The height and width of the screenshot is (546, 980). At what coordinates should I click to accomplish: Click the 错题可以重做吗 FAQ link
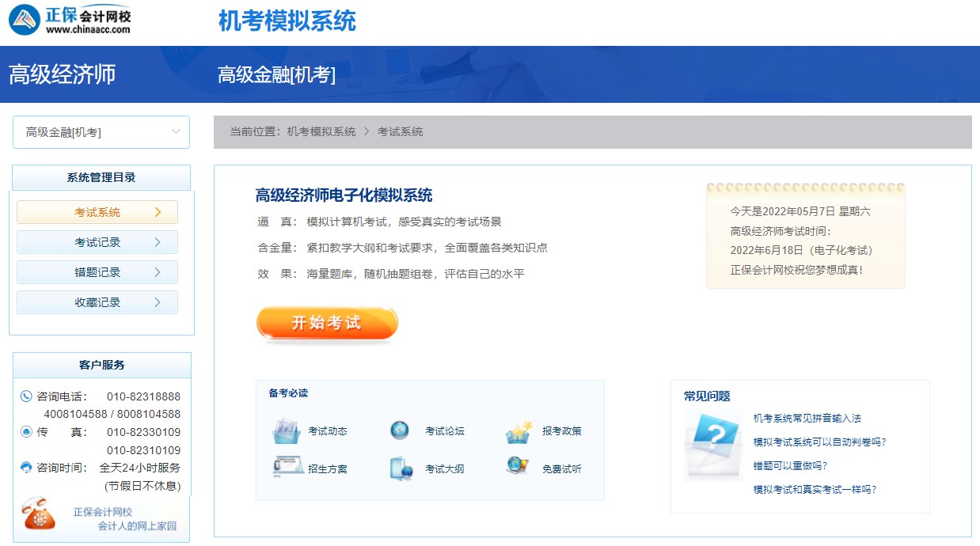tap(790, 466)
